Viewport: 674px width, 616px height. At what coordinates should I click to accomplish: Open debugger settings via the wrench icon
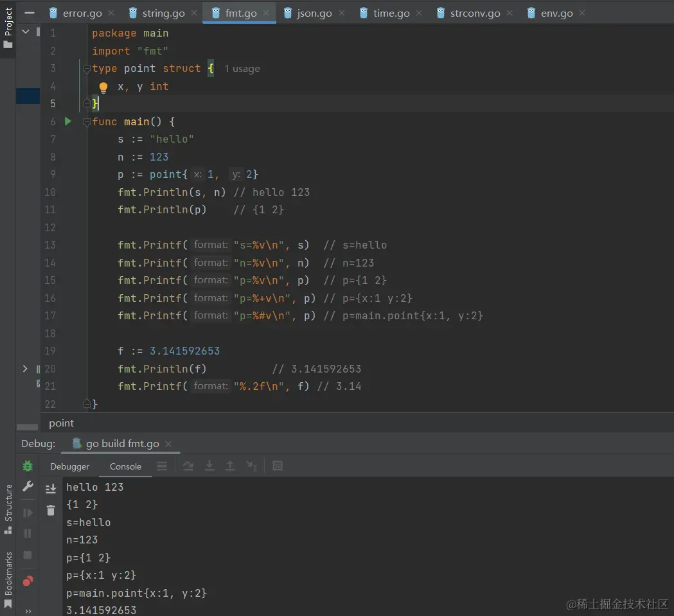(x=28, y=487)
